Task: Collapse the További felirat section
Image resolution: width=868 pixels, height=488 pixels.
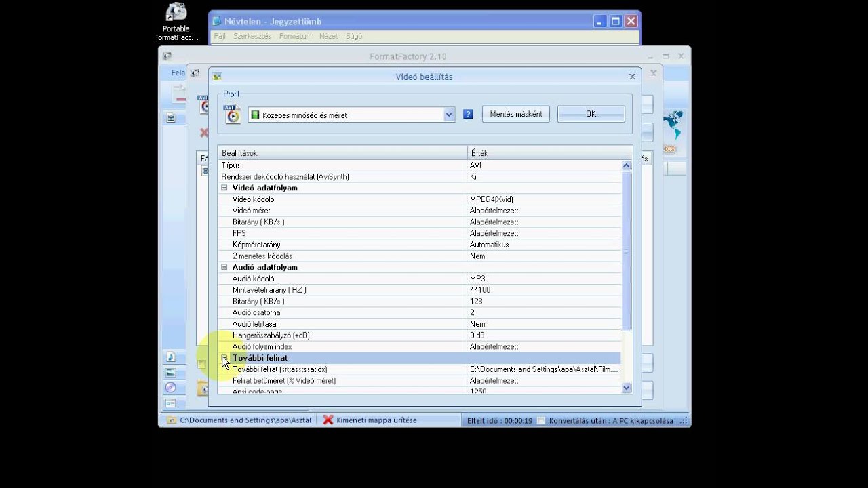Action: [224, 358]
